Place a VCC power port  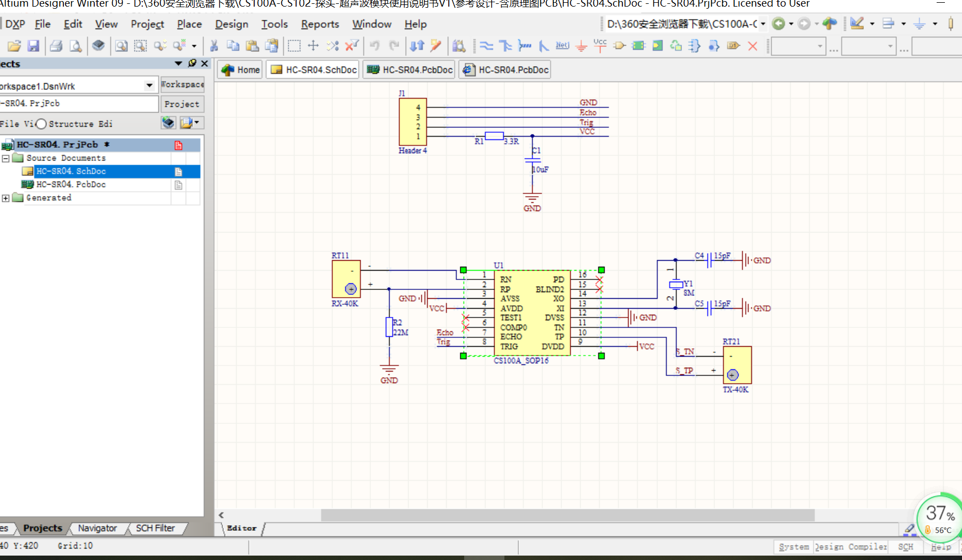[x=600, y=46]
